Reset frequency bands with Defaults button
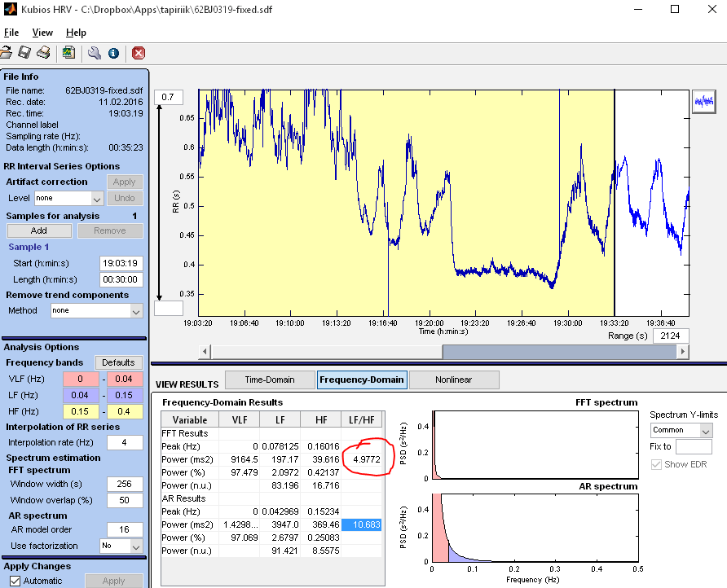 [x=119, y=362]
